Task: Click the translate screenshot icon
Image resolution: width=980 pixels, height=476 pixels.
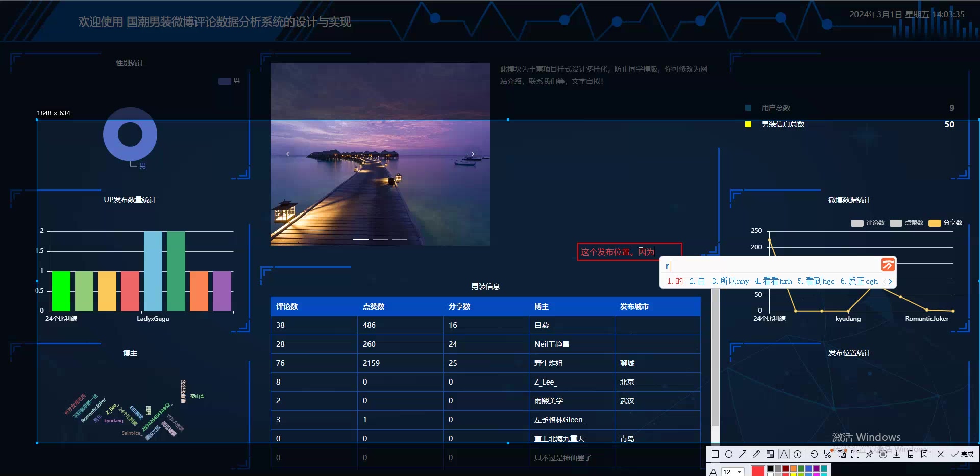Action: tap(842, 454)
